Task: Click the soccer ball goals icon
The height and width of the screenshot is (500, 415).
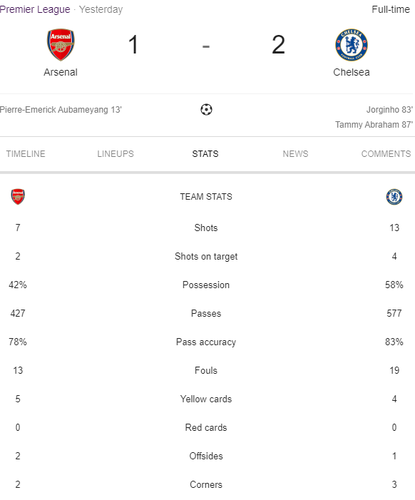Action: pyautogui.click(x=206, y=109)
